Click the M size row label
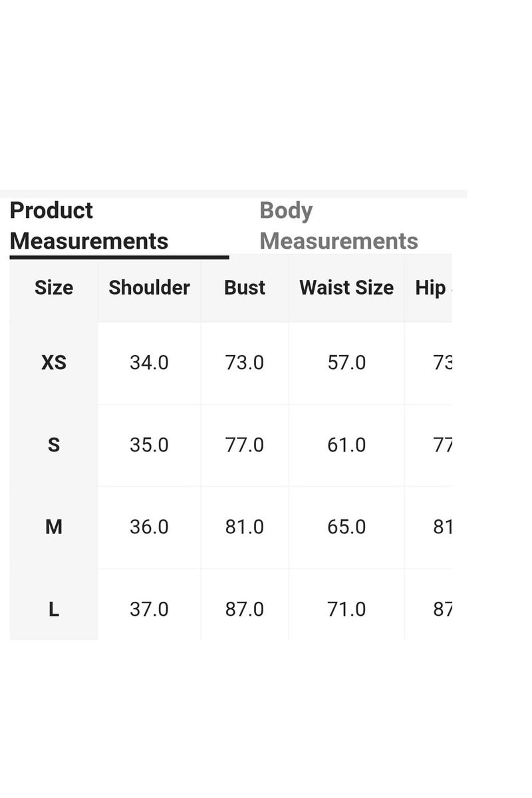 click(54, 527)
